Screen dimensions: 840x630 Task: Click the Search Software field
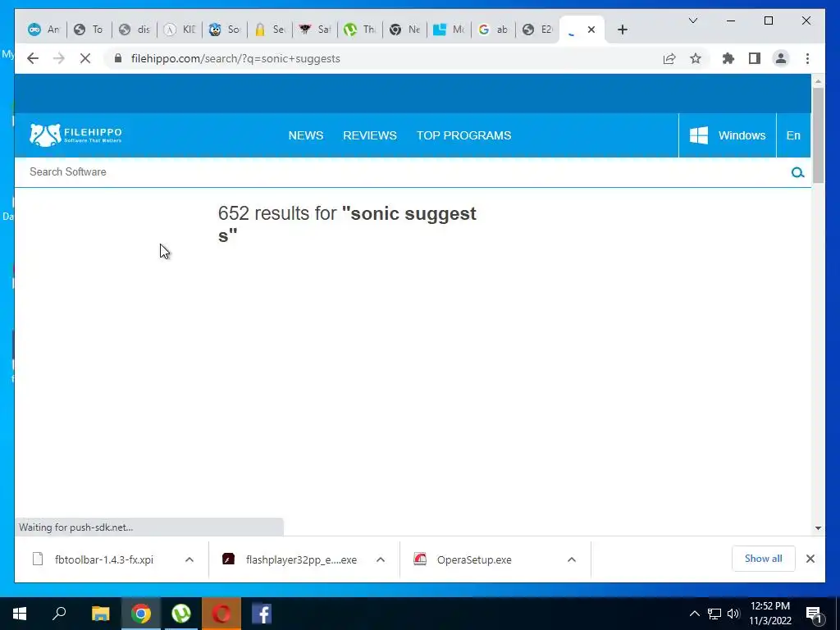tap(402, 172)
